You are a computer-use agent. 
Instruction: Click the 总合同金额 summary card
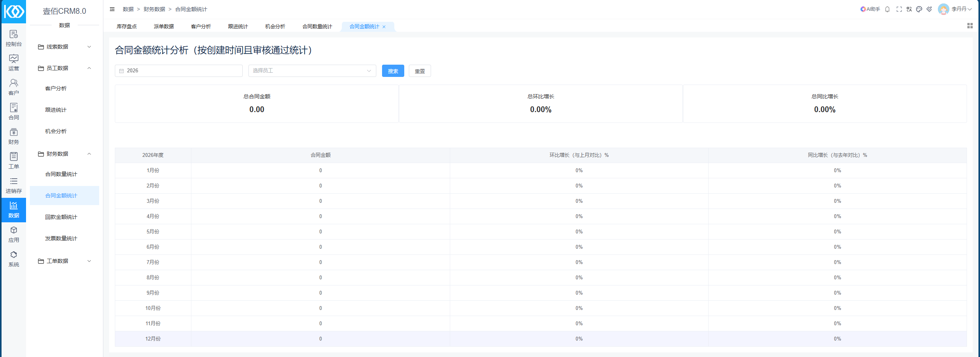point(257,104)
